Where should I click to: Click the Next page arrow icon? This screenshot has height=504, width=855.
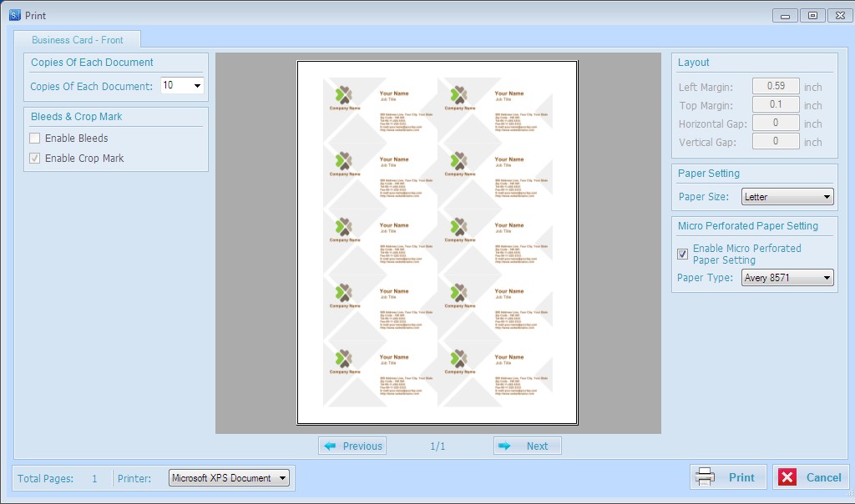504,446
